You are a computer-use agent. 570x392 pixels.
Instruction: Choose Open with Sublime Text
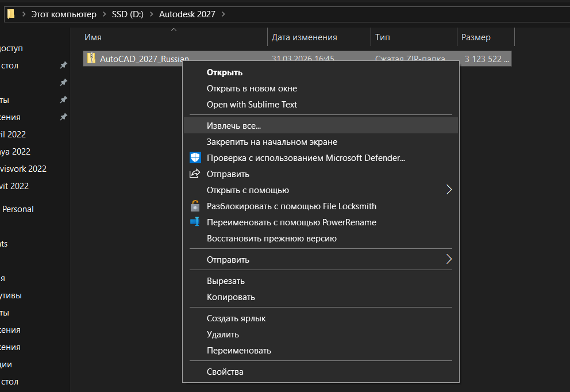(252, 105)
